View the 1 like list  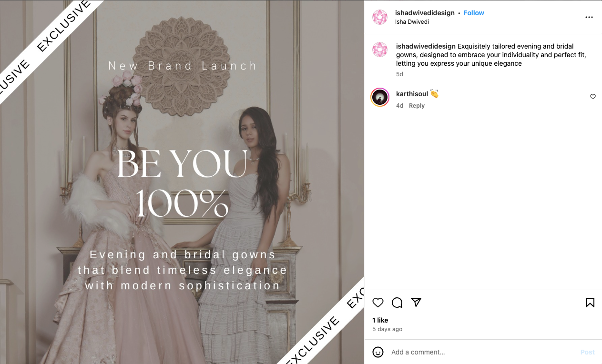pos(380,320)
